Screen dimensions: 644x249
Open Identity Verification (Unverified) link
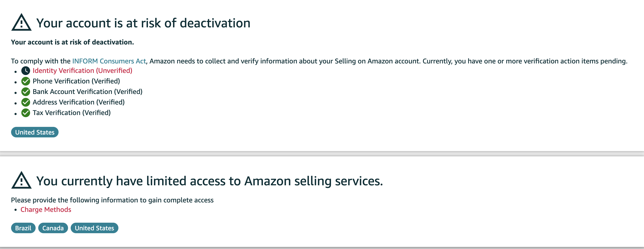click(82, 71)
